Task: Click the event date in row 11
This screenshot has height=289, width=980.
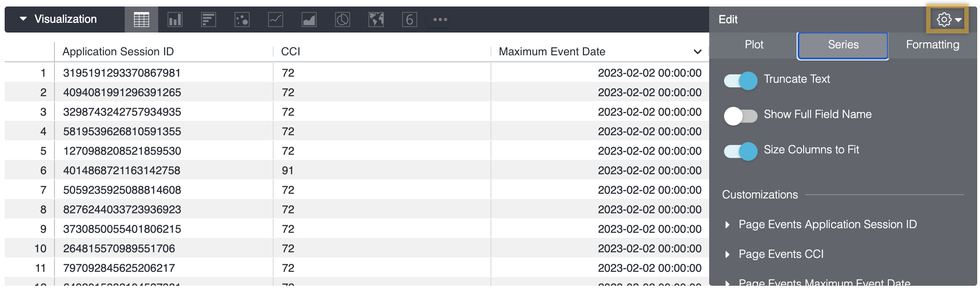Action: [x=600, y=268]
